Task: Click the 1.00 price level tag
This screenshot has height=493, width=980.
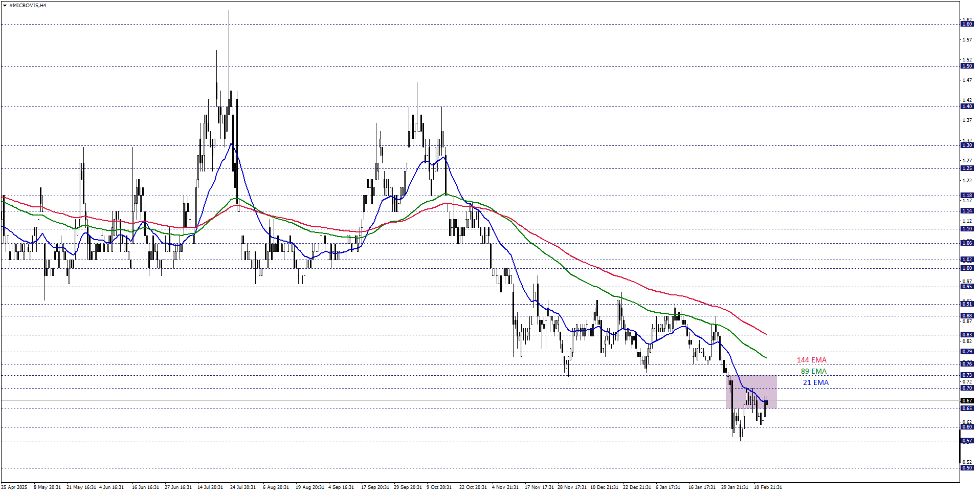Action: pyautogui.click(x=967, y=268)
